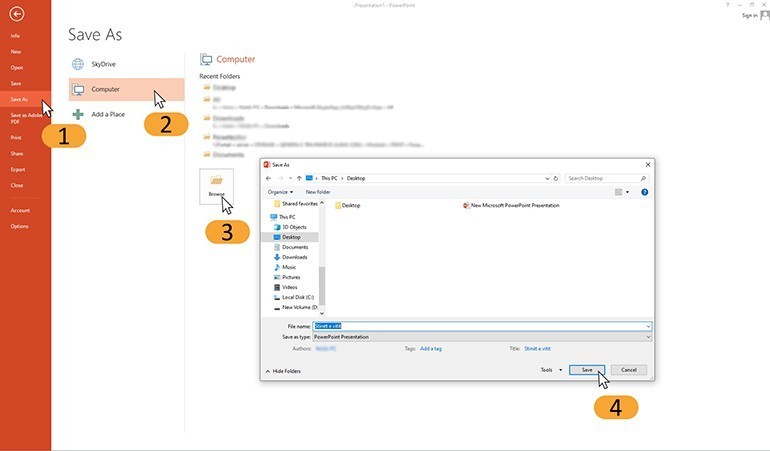Expand the File name dropdown arrow
The width and height of the screenshot is (770, 451).
click(x=648, y=326)
